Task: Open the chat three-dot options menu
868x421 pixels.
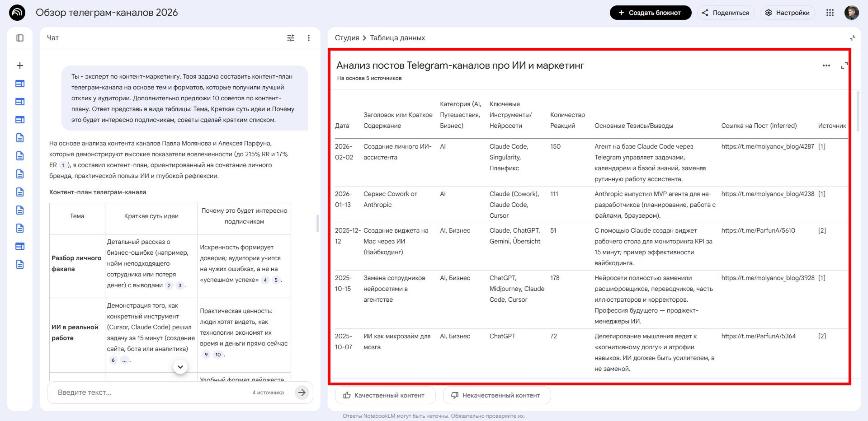Action: 309,38
